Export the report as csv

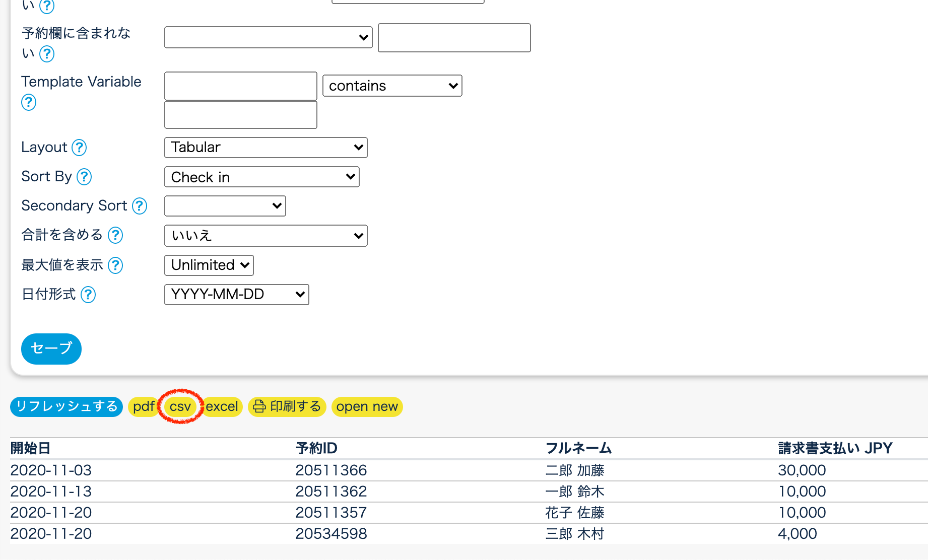[x=180, y=406]
